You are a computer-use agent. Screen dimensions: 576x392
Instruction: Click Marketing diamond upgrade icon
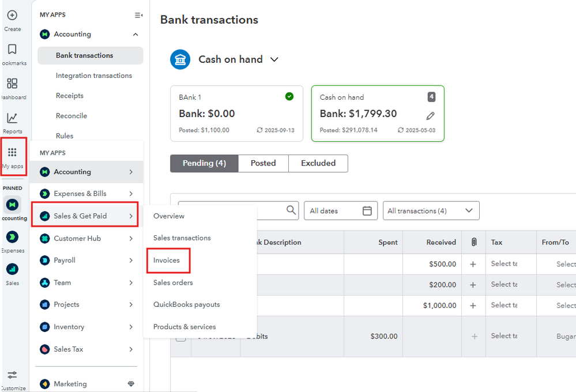pos(131,384)
